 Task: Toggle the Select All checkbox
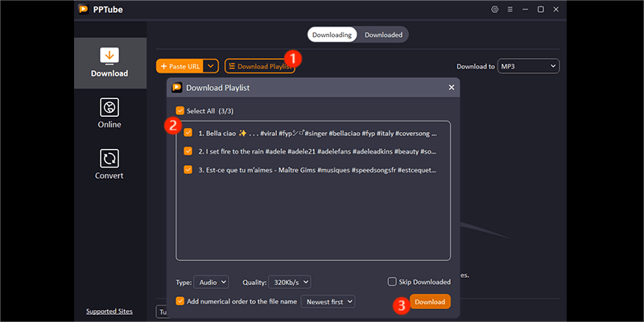coord(180,111)
